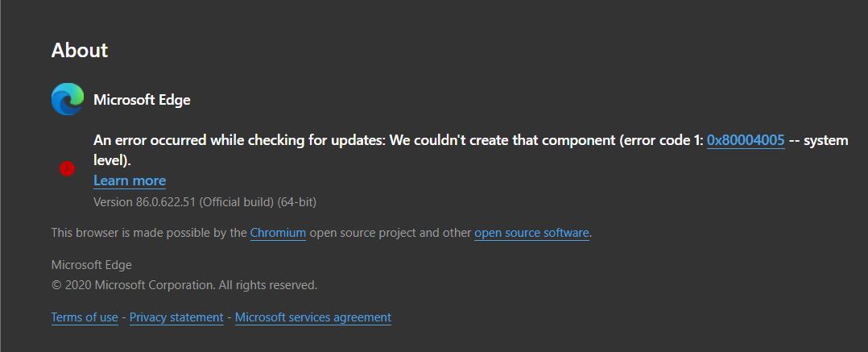Click the Microsoft Edge title beside the logo
The width and height of the screenshot is (868, 352).
tap(142, 100)
